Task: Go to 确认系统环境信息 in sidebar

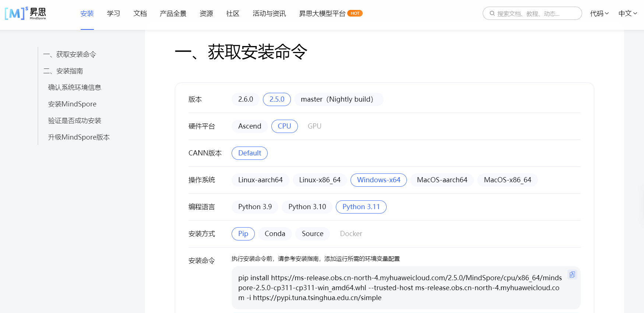Action: (x=75, y=88)
